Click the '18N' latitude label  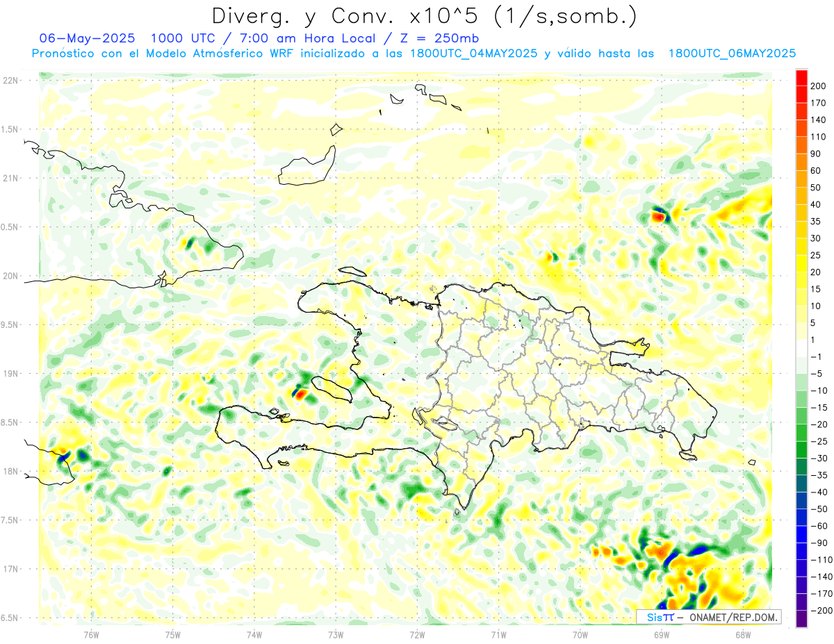click(10, 472)
